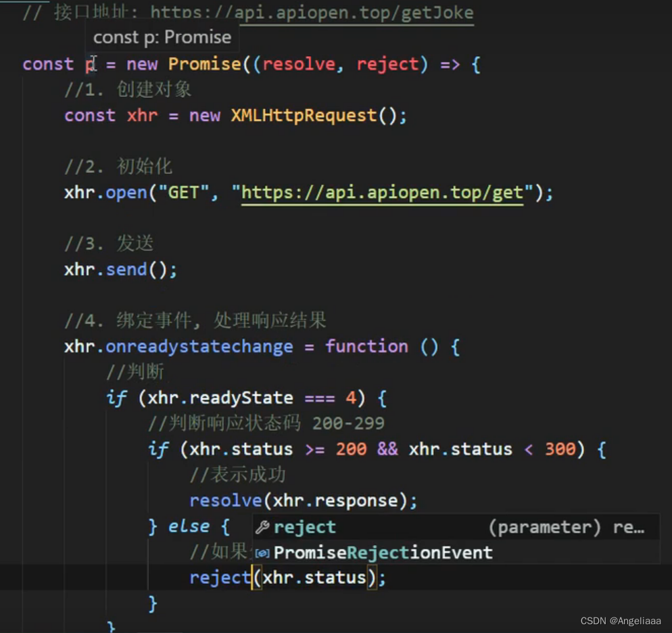Viewport: 672px width, 633px height.
Task: Open the https://api.apiopen.top/get URL in xhr.open
Action: click(x=382, y=193)
